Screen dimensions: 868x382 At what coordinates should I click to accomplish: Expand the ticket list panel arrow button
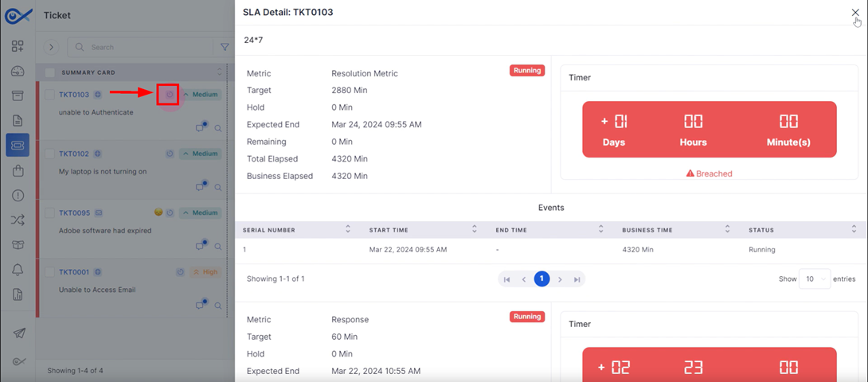pos(52,48)
